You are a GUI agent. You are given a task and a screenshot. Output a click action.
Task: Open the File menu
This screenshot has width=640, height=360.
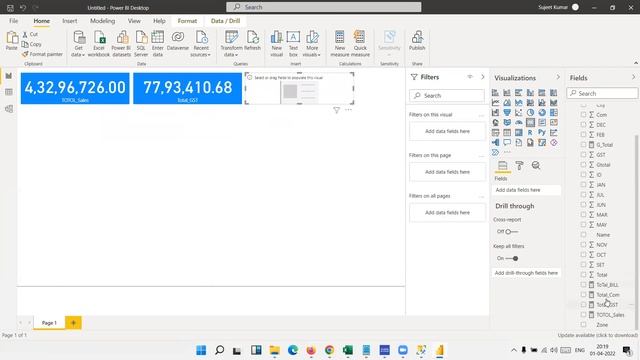(x=13, y=21)
